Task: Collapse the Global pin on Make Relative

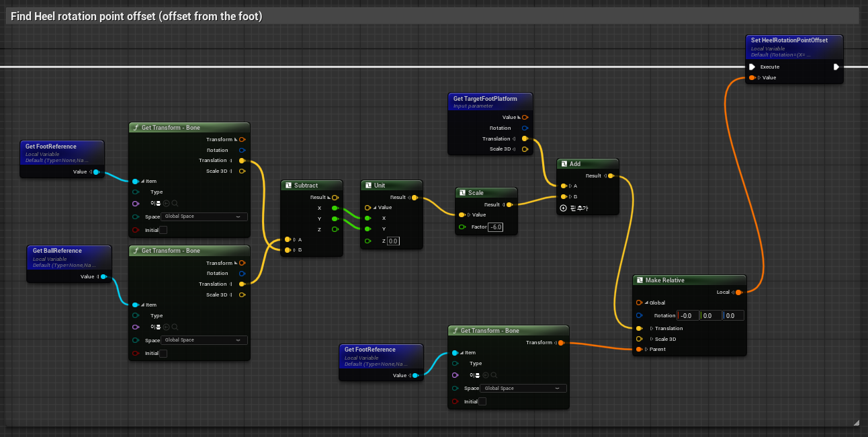Action: pyautogui.click(x=646, y=303)
